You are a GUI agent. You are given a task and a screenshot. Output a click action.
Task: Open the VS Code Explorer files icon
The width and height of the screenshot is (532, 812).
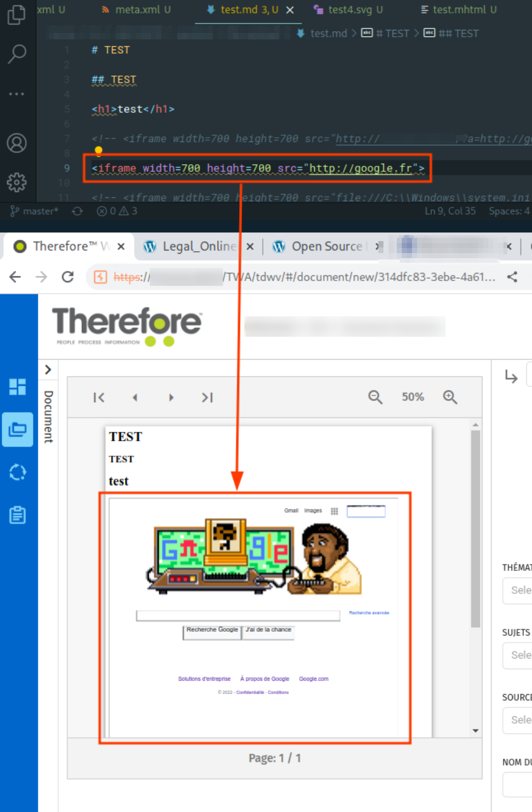[16, 15]
